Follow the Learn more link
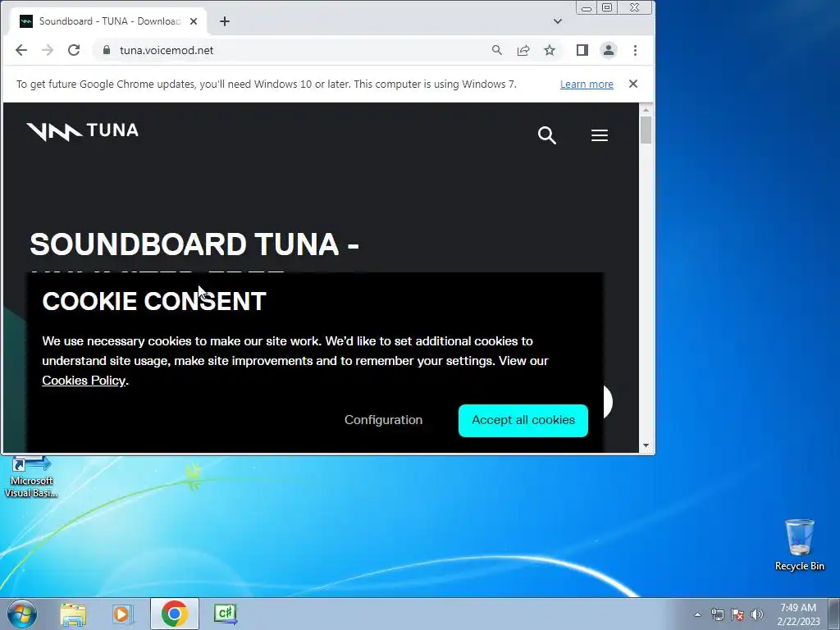Screen dimensions: 840x630 tap(587, 84)
